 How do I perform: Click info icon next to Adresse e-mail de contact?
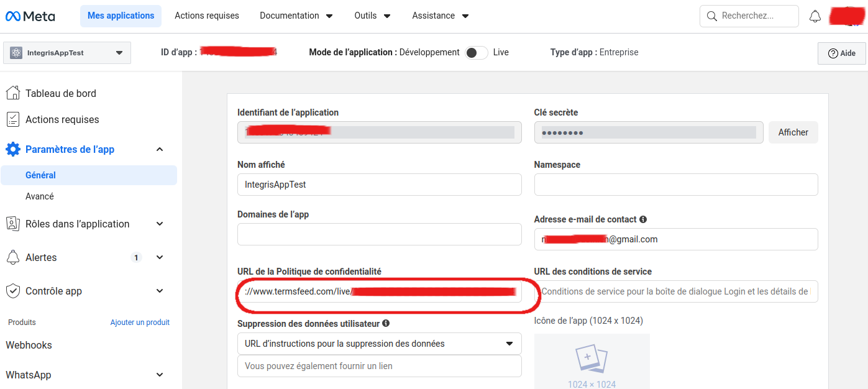643,219
